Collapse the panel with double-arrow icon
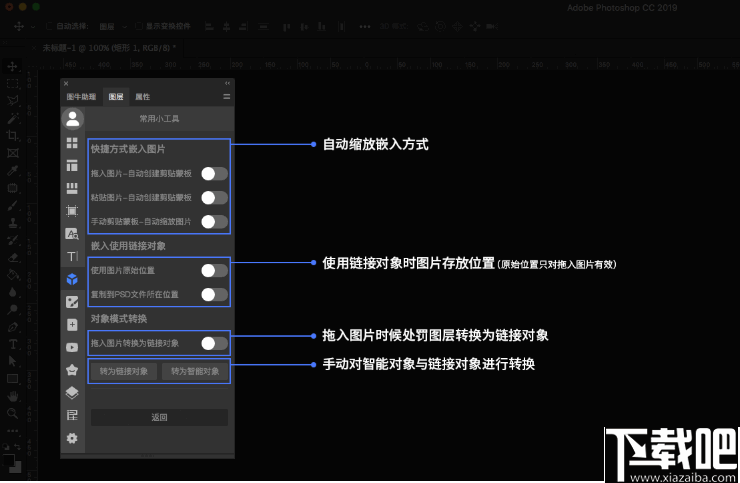This screenshot has width=740, height=483. point(227,83)
